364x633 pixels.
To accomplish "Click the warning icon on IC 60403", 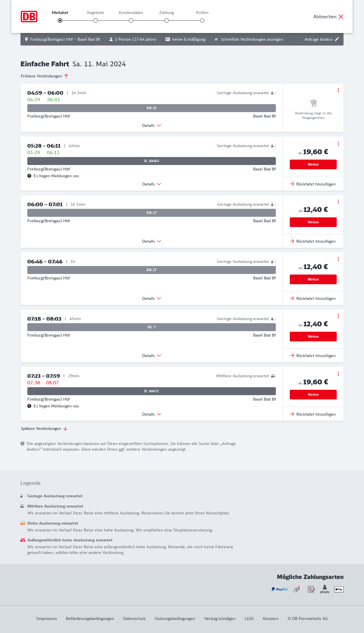I will click(29, 176).
